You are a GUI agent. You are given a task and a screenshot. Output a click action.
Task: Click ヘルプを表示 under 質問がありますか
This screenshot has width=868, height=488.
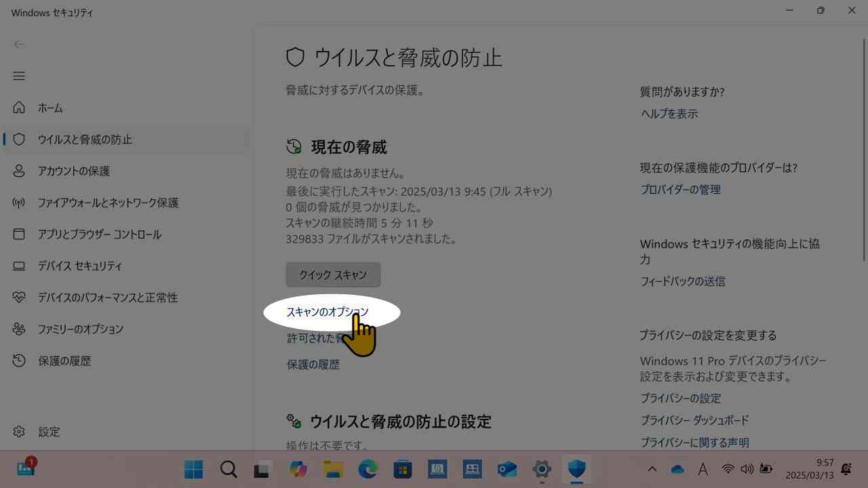(x=668, y=113)
